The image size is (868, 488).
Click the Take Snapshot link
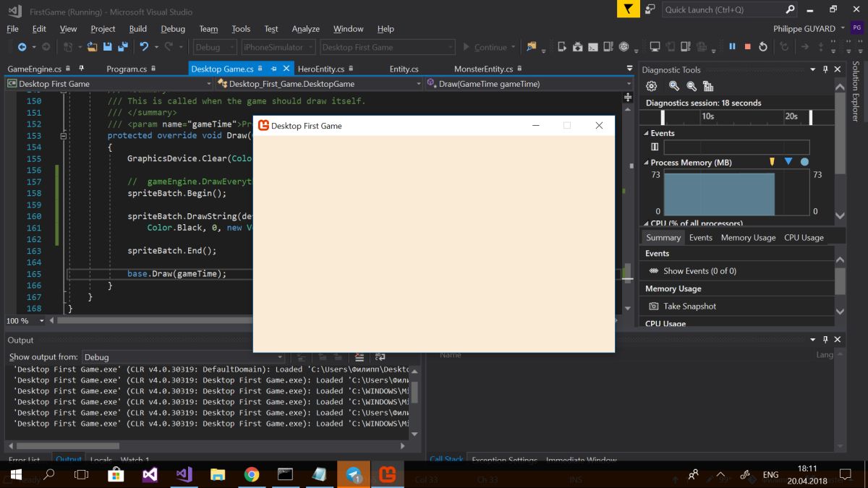(689, 307)
